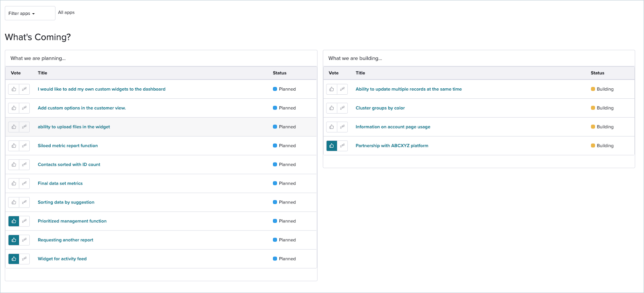The height and width of the screenshot is (293, 644).
Task: Remove upvote from 'Requesting another report'
Action: point(14,240)
